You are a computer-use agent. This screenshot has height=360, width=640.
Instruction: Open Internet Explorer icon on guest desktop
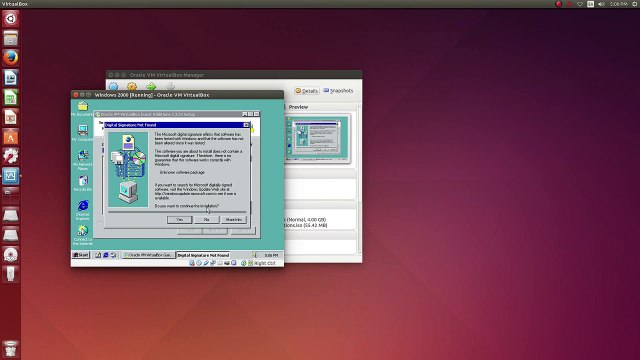pos(82,210)
